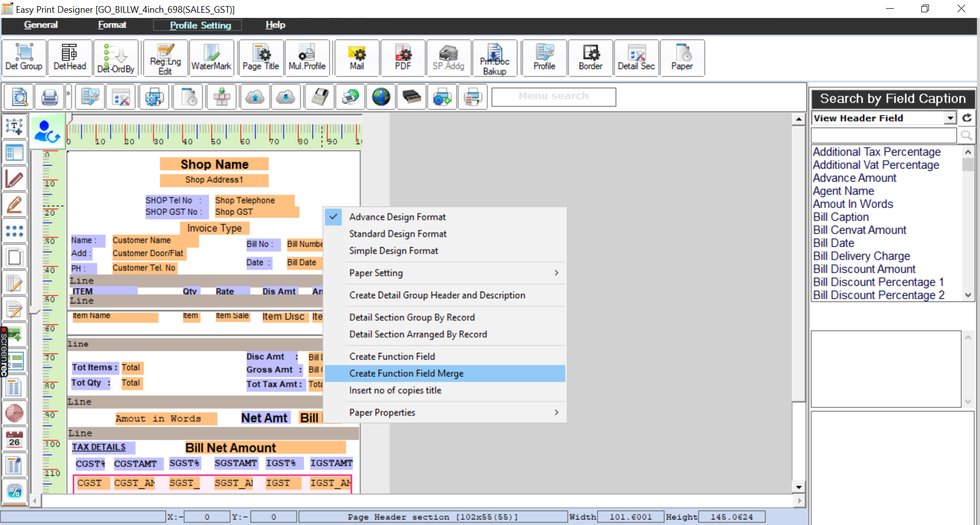Select the clock tool in left sidebar
The height and width of the screenshot is (525, 980).
pos(14,413)
